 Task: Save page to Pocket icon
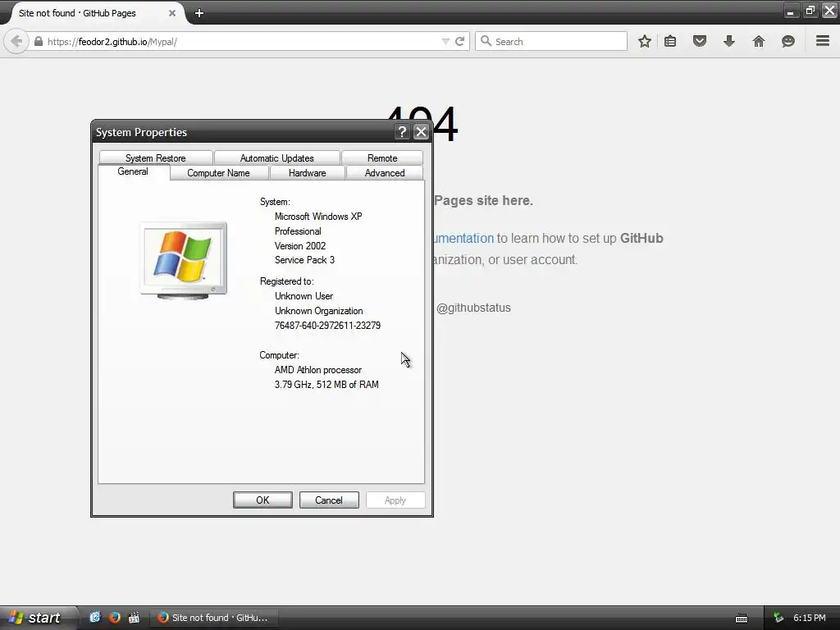coord(700,41)
